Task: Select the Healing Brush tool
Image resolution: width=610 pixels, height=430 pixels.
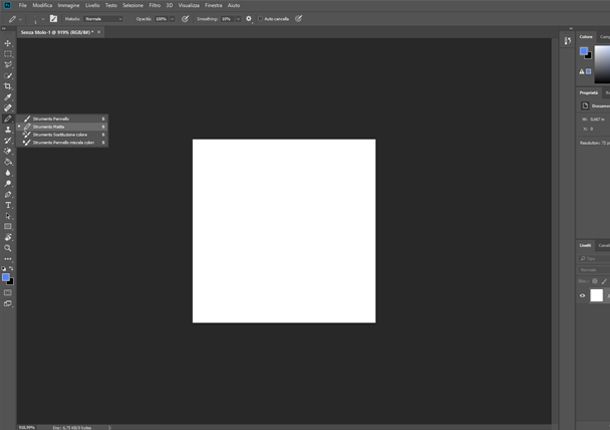Action: (8, 108)
